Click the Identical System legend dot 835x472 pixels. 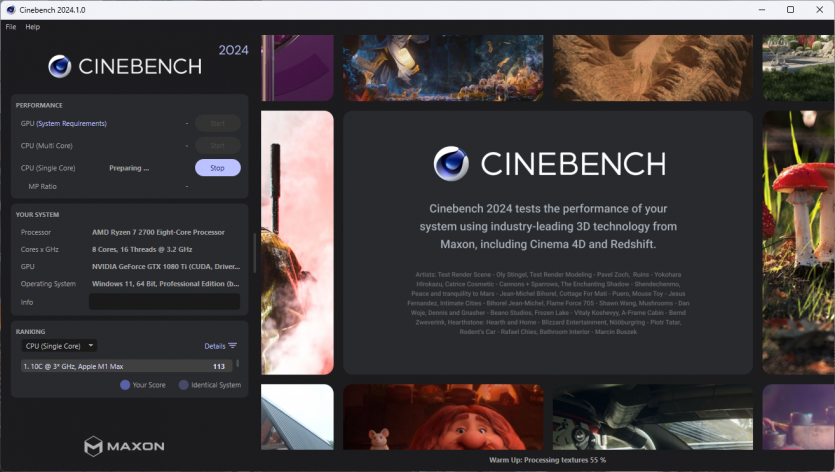[184, 385]
